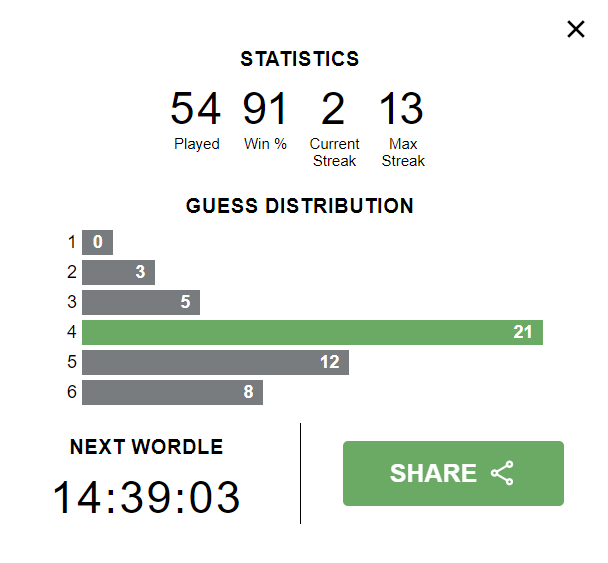The height and width of the screenshot is (563, 608).
Task: Click the GUESS DISTRIBUTION heading
Action: pyautogui.click(x=300, y=206)
